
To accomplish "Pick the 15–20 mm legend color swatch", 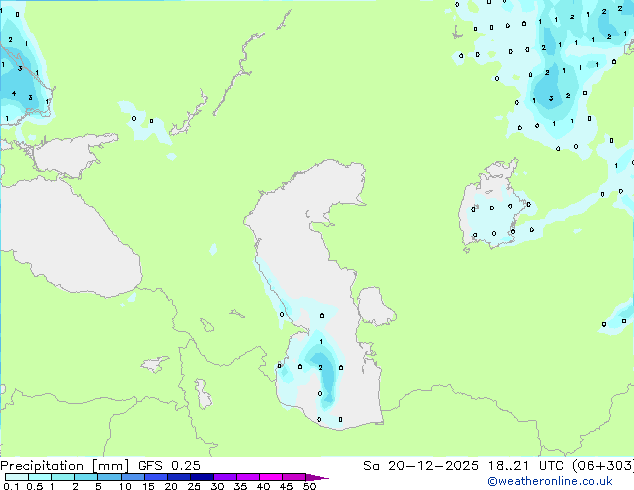I will click(x=155, y=477).
